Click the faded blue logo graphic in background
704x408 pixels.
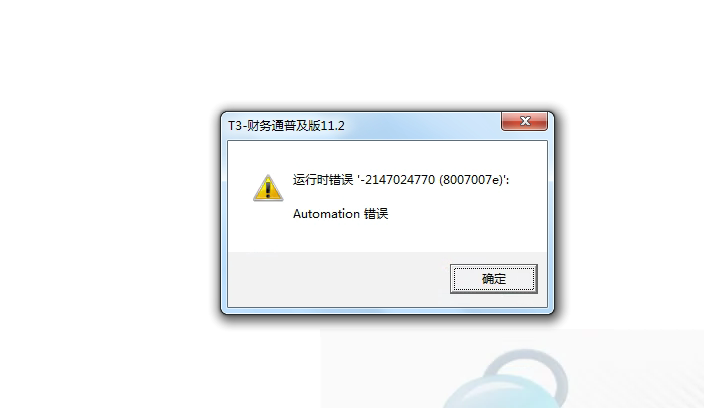pos(507,379)
